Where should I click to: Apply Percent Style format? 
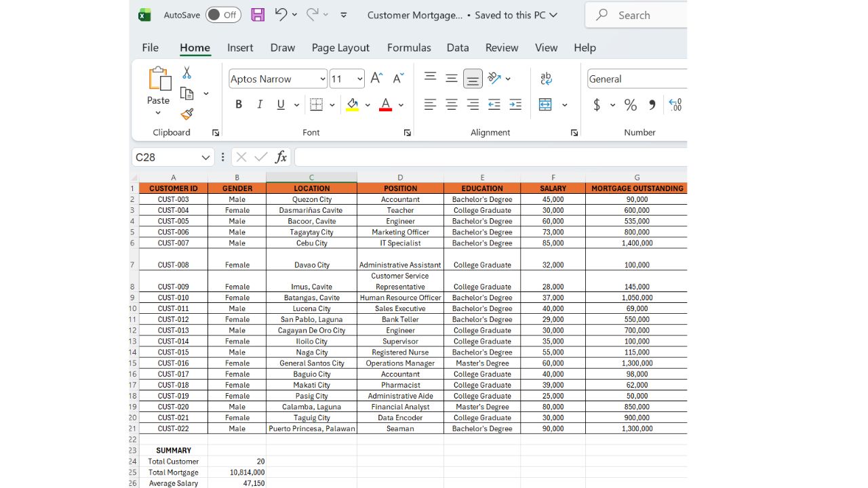[631, 104]
